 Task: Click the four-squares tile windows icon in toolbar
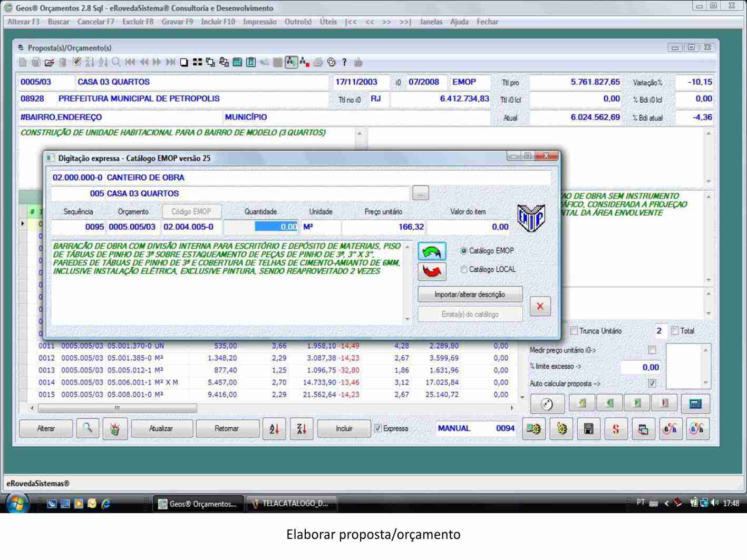197,62
